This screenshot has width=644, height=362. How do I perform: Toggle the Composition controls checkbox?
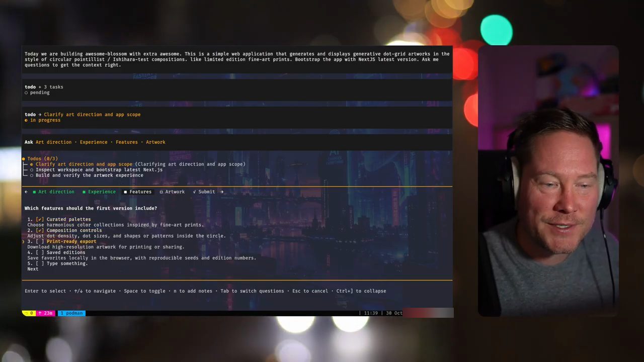[x=40, y=230]
